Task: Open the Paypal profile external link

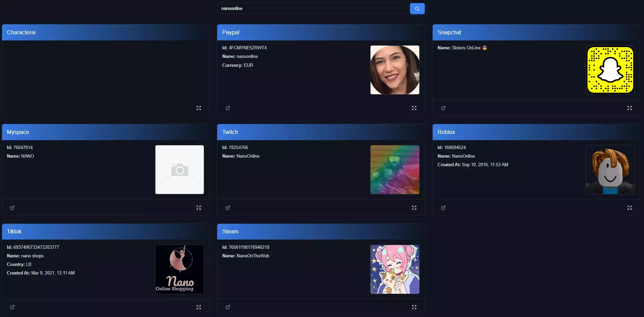Action: tap(228, 108)
